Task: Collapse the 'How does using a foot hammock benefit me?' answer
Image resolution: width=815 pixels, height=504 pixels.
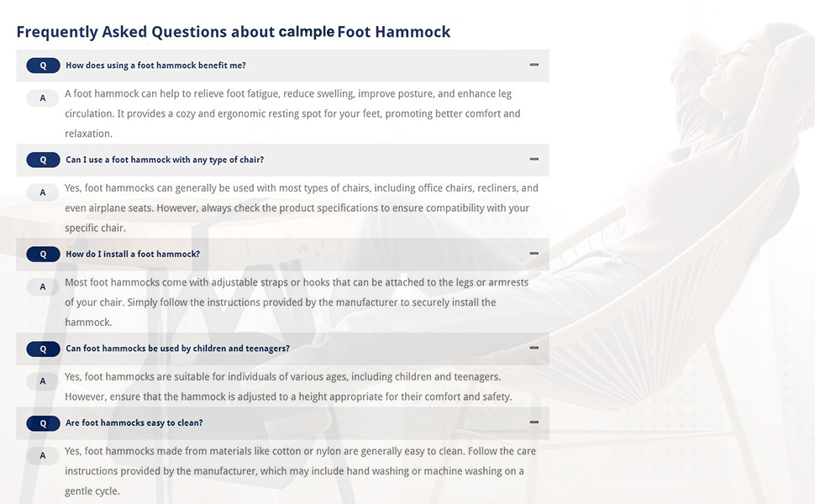Action: (x=534, y=65)
